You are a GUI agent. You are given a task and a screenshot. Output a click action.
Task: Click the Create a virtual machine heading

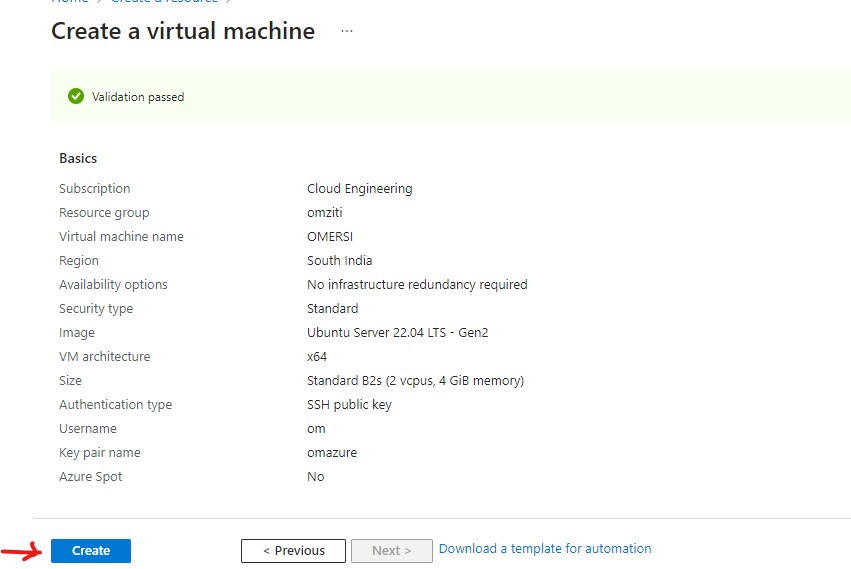tap(183, 31)
